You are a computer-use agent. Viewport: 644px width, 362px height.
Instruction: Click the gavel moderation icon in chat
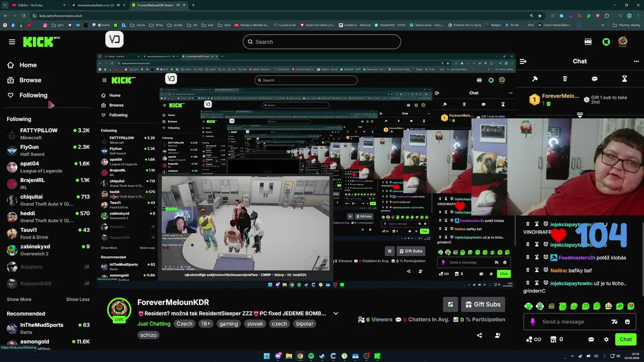535,79
